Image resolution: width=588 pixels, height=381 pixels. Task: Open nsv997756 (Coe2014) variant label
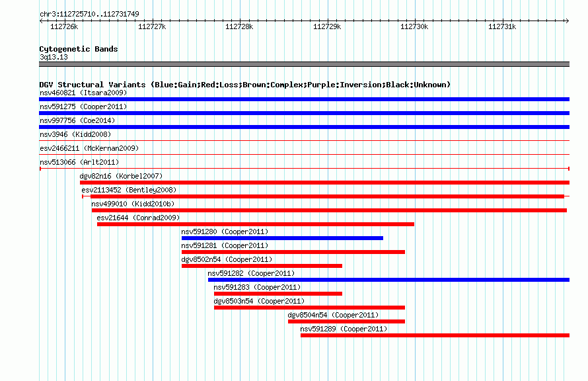pyautogui.click(x=77, y=120)
